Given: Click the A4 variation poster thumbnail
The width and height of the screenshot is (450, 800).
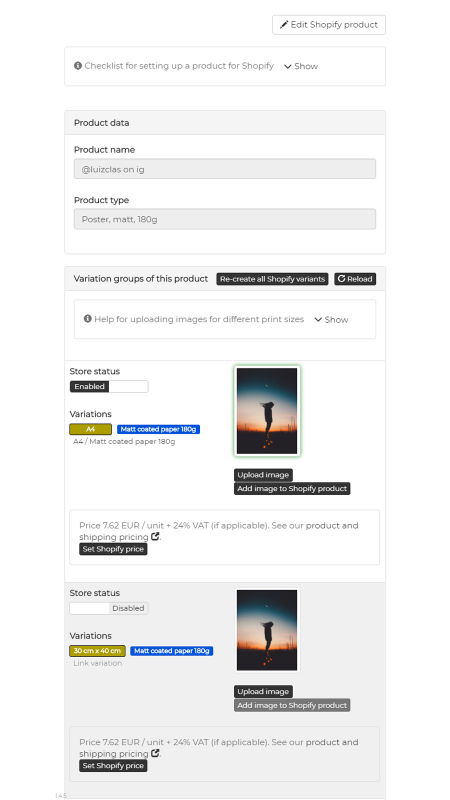Looking at the screenshot, I should tap(267, 411).
